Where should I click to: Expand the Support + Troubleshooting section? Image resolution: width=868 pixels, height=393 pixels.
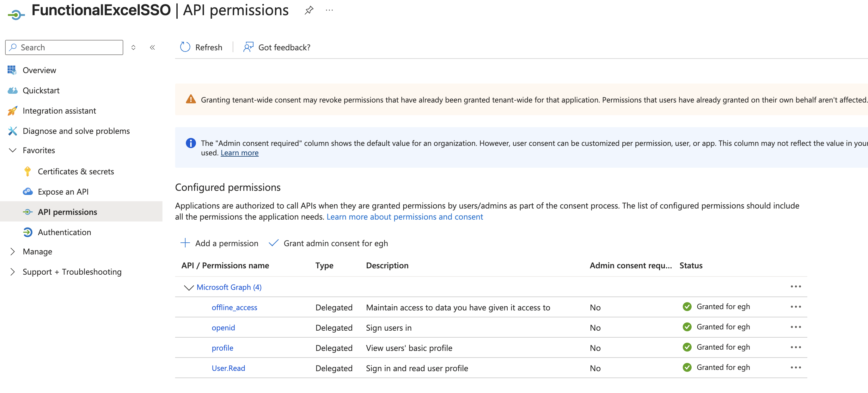12,272
